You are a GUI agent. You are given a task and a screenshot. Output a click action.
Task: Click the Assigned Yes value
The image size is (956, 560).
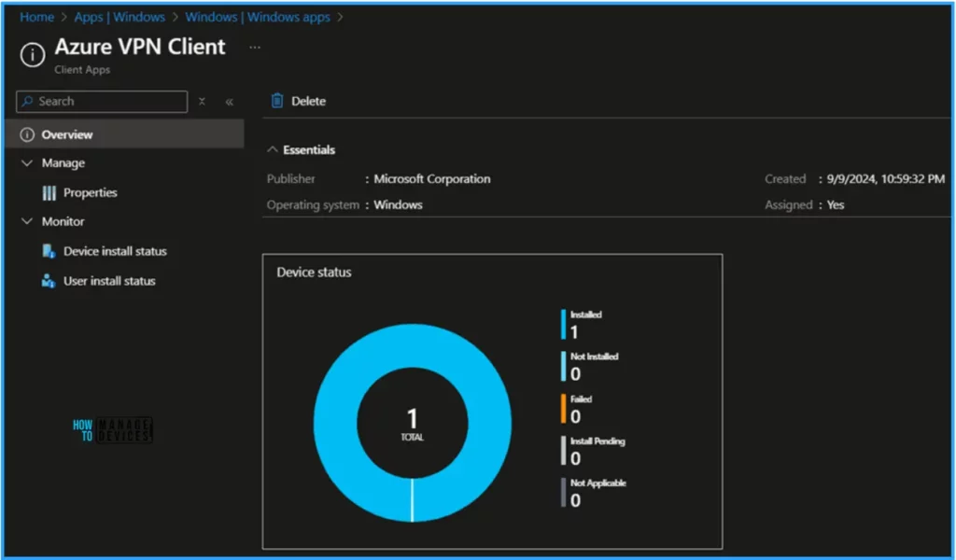click(836, 204)
